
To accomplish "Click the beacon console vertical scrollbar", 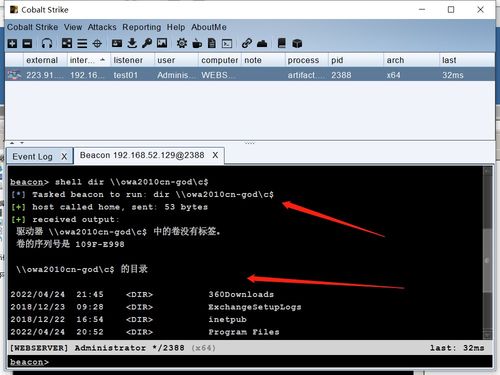I will (488, 253).
